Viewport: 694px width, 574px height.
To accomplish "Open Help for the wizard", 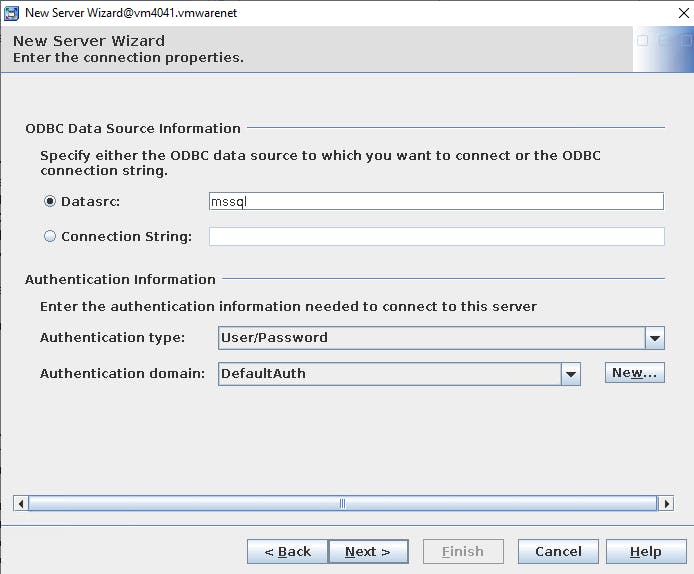I will (646, 552).
